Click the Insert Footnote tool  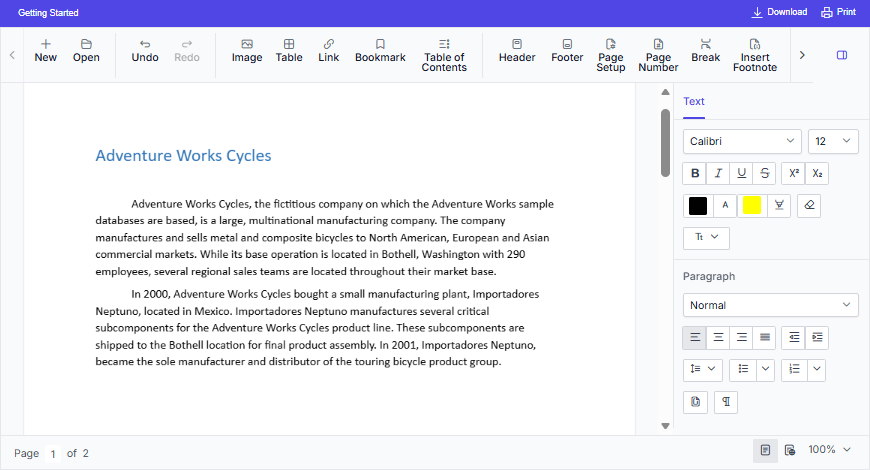755,55
